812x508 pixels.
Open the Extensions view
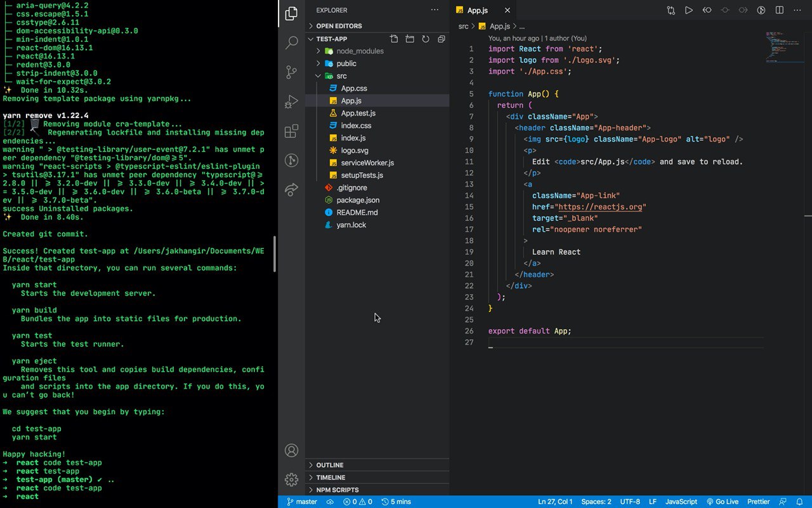(291, 131)
